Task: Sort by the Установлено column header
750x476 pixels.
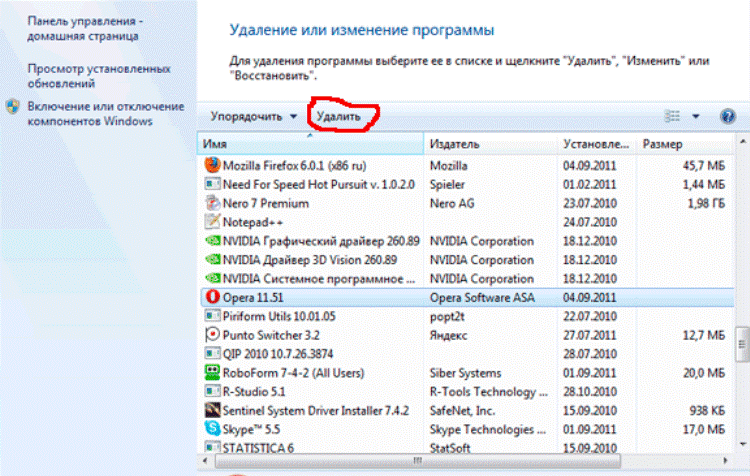Action: click(x=596, y=144)
